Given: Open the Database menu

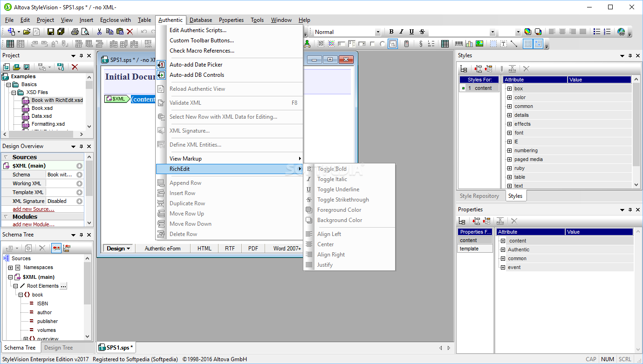Looking at the screenshot, I should point(201,20).
